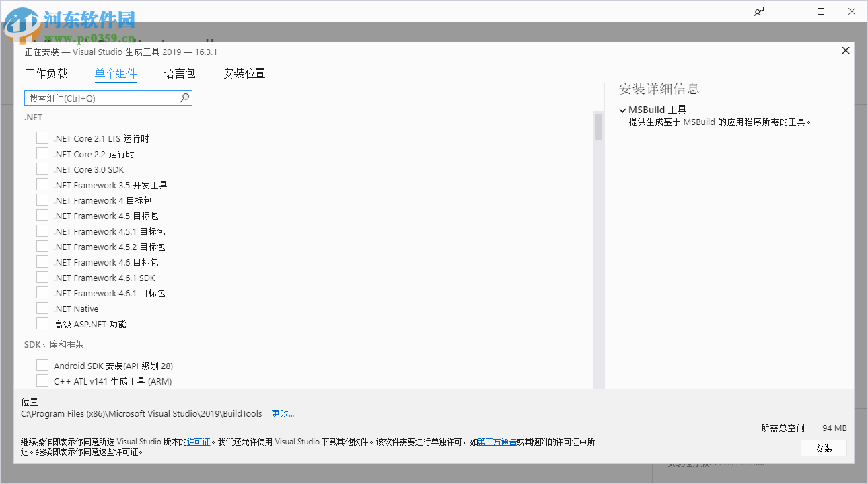Click inside the 搜索组件(Ctrl+Q) search field
This screenshot has width=868, height=484.
(101, 97)
